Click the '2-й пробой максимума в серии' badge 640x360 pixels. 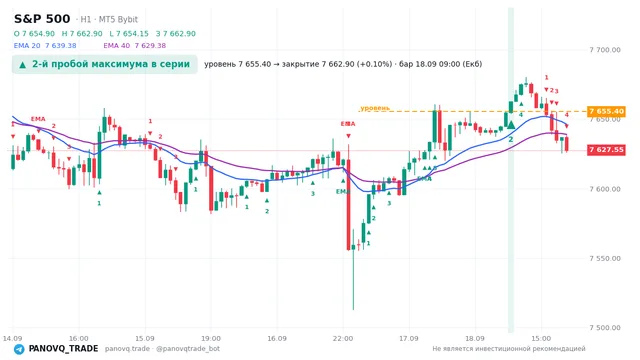(104, 64)
